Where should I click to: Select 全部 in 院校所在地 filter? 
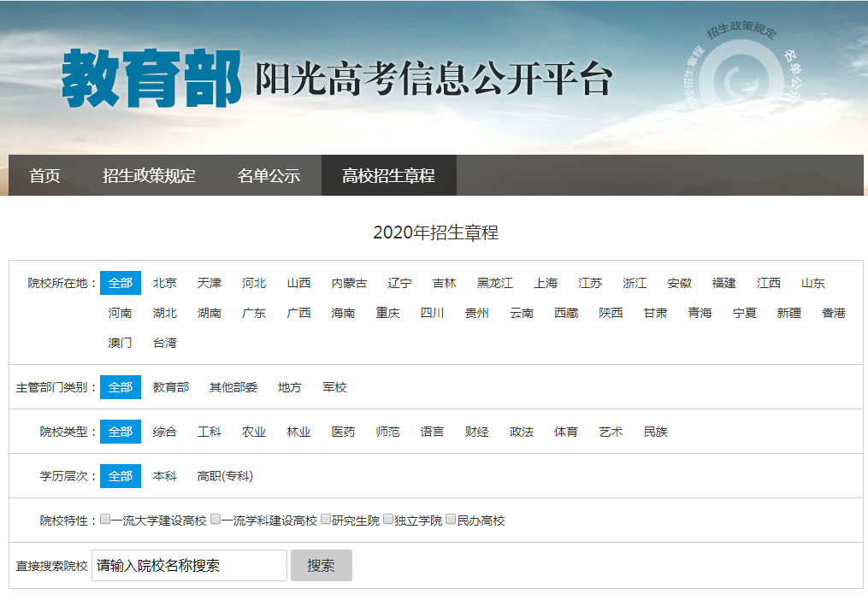click(x=121, y=283)
